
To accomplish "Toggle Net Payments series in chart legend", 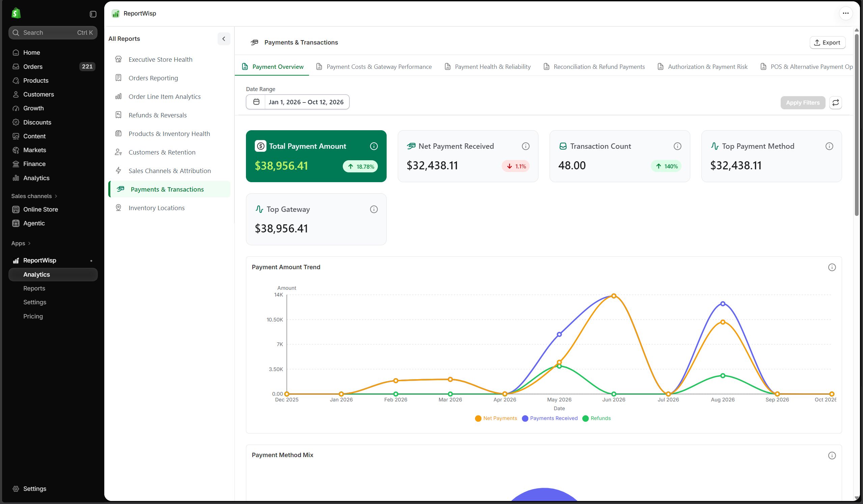I will pos(496,418).
